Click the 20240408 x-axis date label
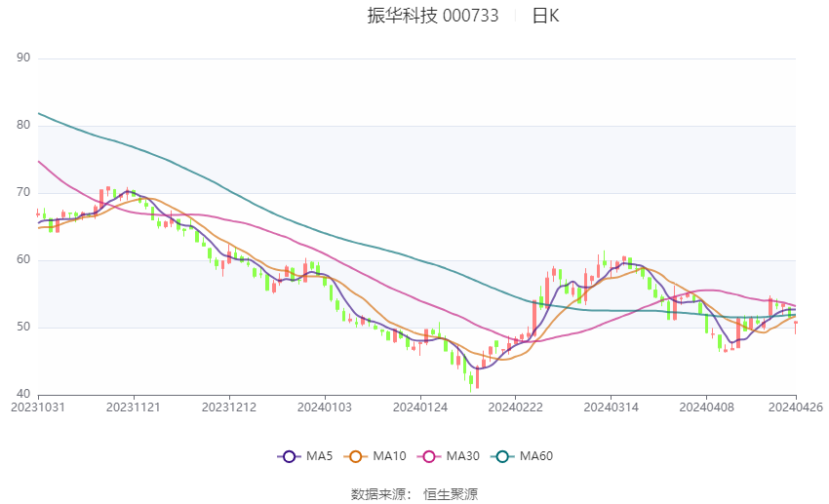The image size is (829, 504). 707,407
